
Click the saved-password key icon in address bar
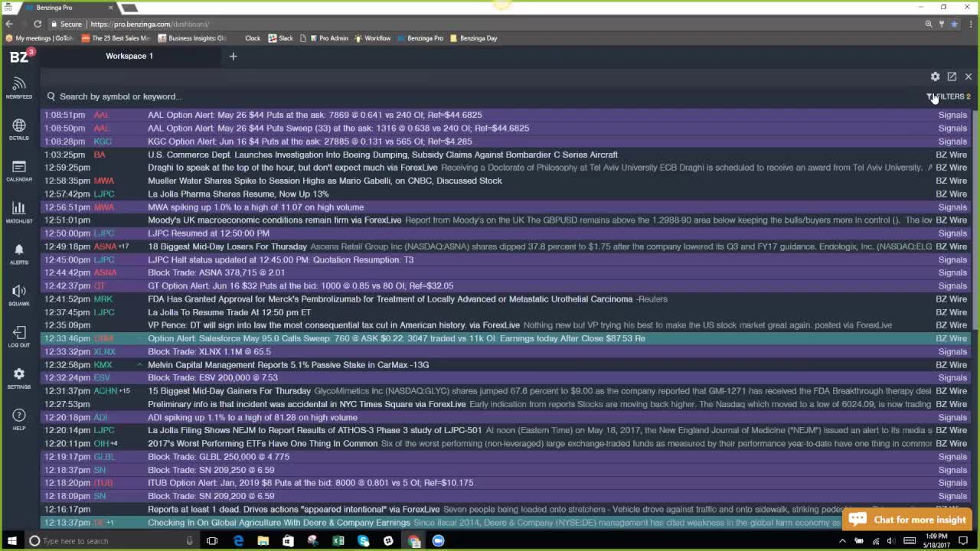click(942, 24)
